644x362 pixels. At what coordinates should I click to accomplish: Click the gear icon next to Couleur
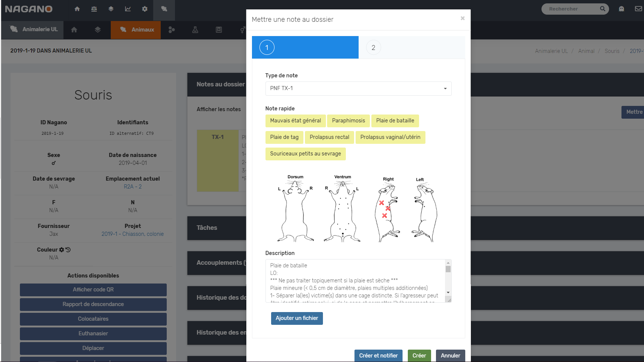(62, 250)
